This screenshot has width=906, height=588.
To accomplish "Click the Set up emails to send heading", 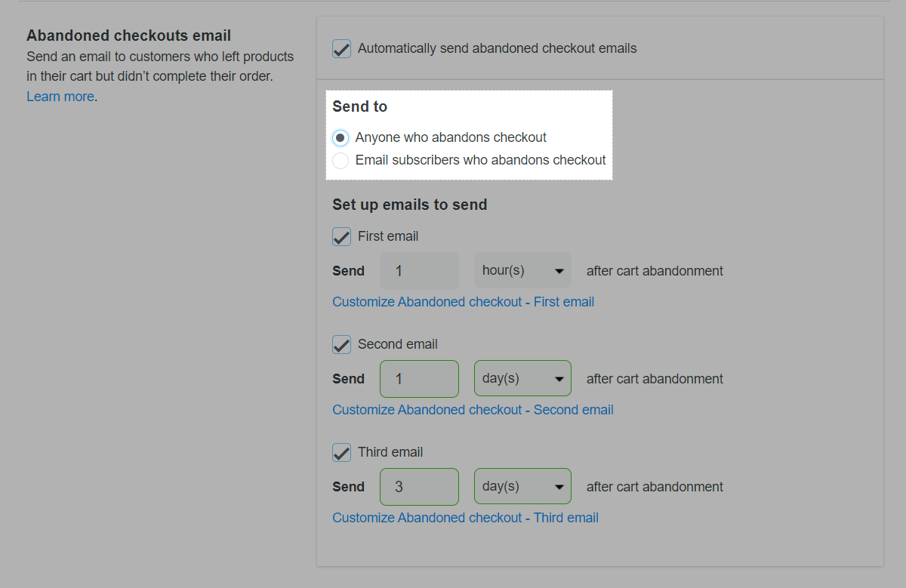I will (409, 205).
